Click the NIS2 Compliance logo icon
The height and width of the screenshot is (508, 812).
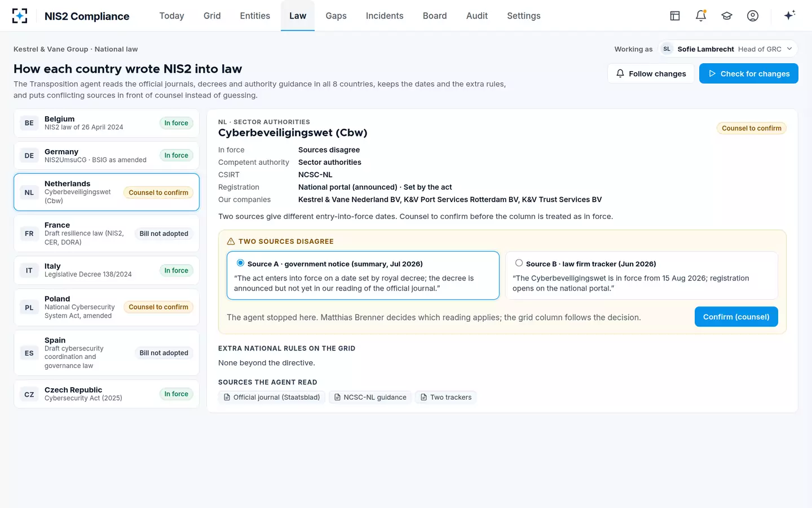pyautogui.click(x=20, y=16)
